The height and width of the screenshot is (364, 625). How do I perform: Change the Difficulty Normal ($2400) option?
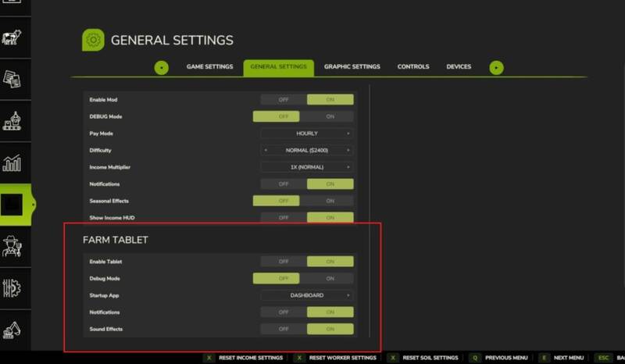click(x=306, y=150)
